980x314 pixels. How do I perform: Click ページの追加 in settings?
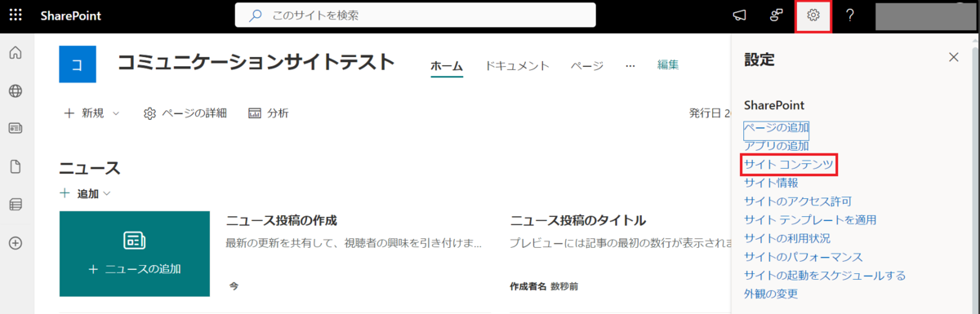coord(777,128)
